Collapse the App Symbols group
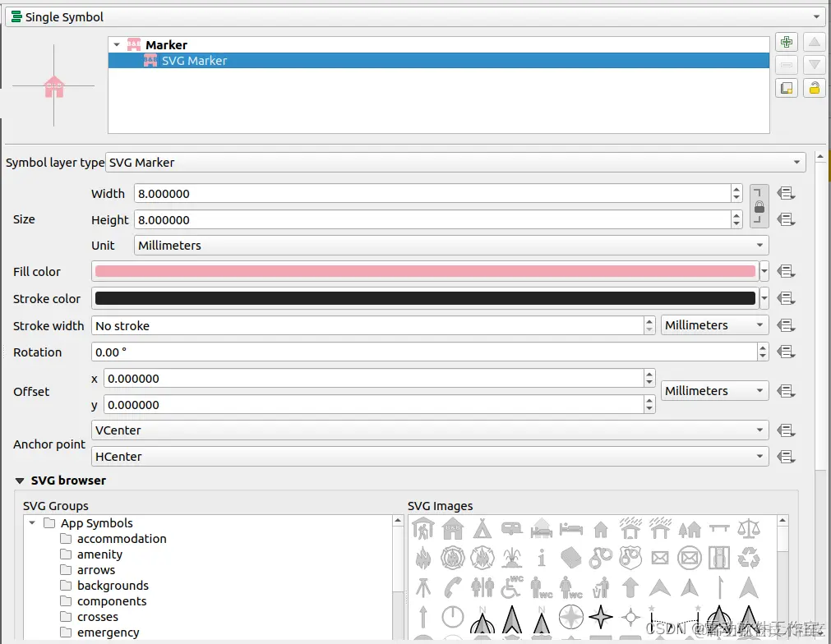The width and height of the screenshot is (831, 644). [x=32, y=523]
